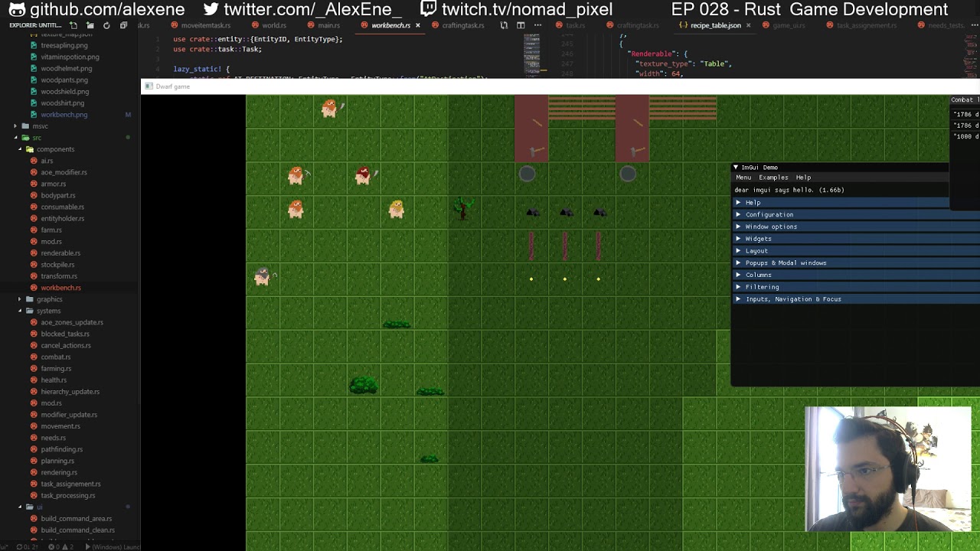Viewport: 980px width, 551px height.
Task: Refresh the Explorer file tree
Action: [106, 25]
